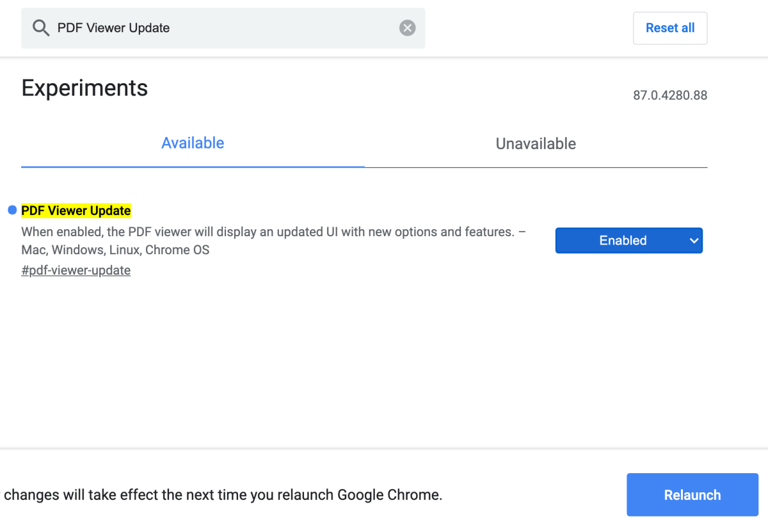Open the #pdf-viewer-update anchor link
This screenshot has height=532, width=768.
click(76, 270)
